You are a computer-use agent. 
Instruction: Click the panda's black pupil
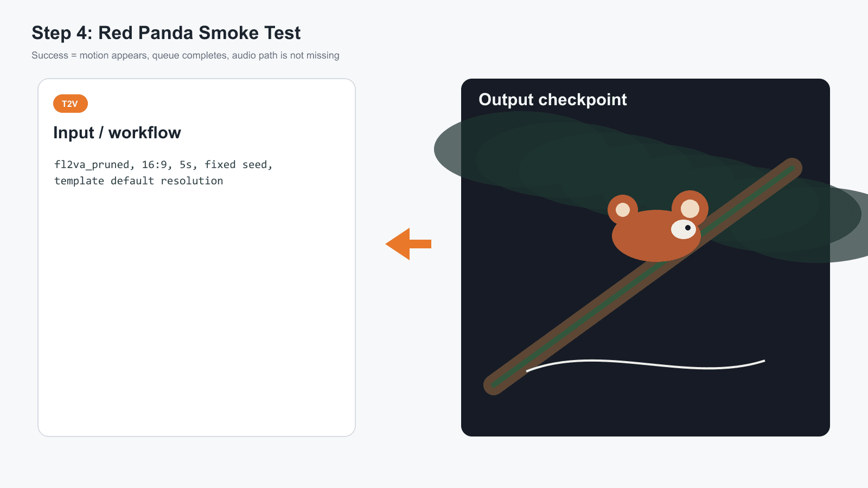click(688, 228)
